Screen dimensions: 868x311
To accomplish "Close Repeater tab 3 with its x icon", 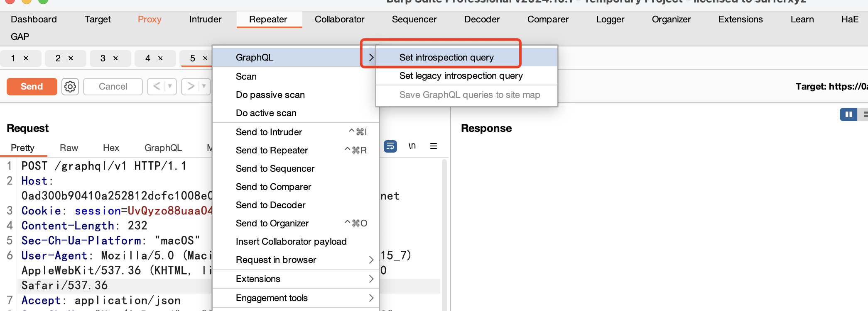I will click(x=115, y=58).
